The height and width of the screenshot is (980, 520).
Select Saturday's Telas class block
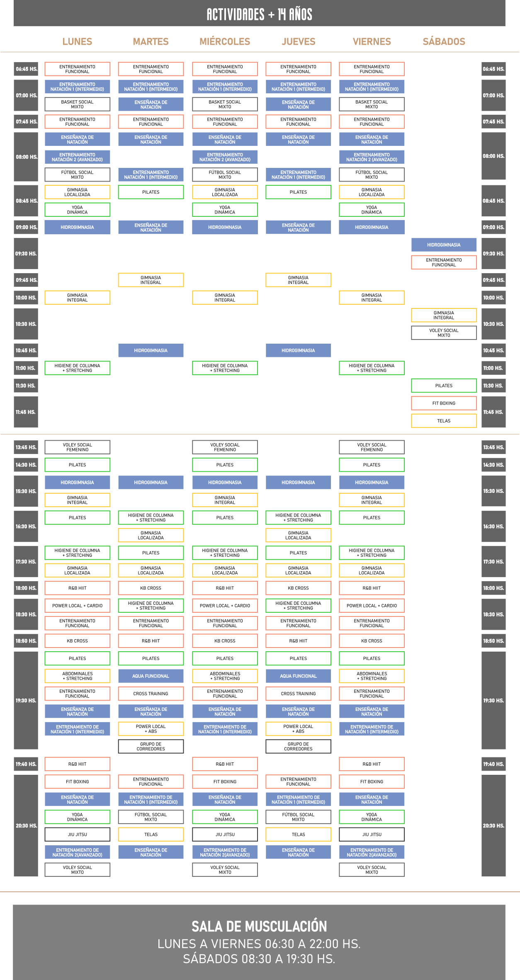[444, 421]
